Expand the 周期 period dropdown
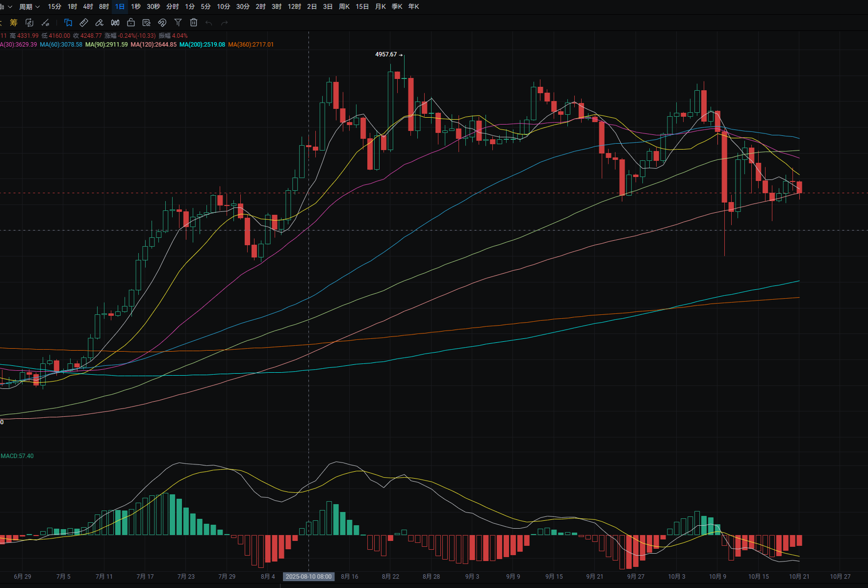The height and width of the screenshot is (588, 868). click(29, 7)
